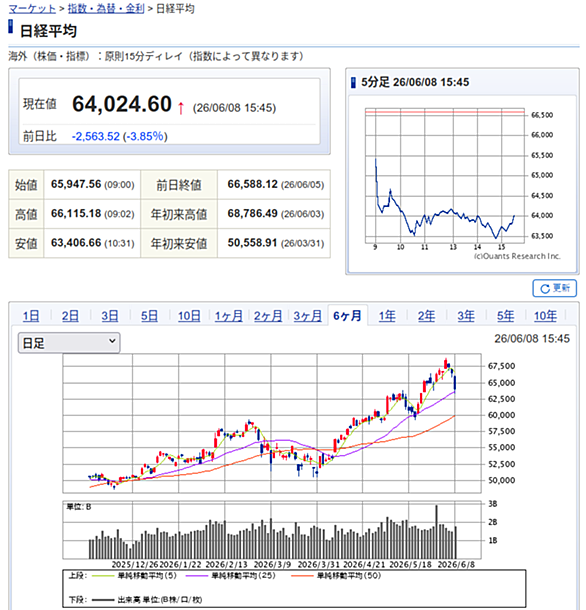
Task: Show the 5年 chart range
Action: click(505, 316)
